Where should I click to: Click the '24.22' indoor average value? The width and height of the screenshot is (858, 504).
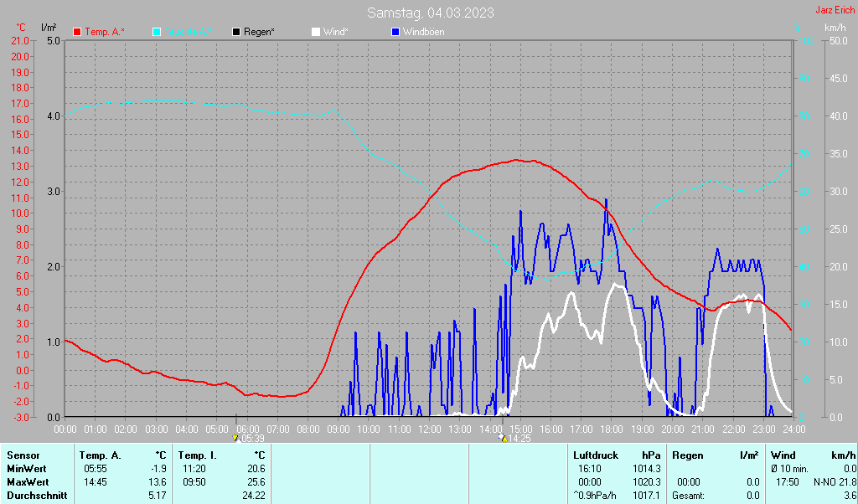(x=255, y=496)
